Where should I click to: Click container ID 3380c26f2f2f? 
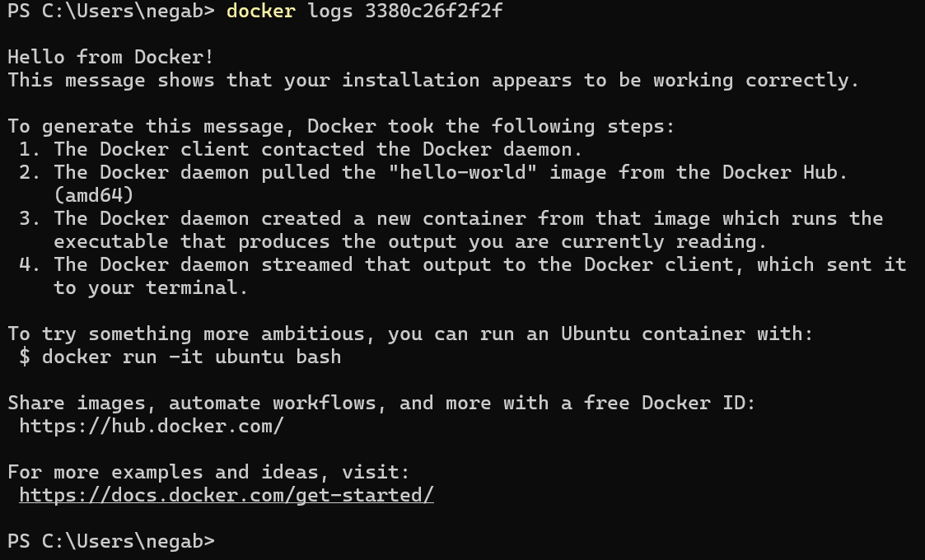tap(433, 11)
